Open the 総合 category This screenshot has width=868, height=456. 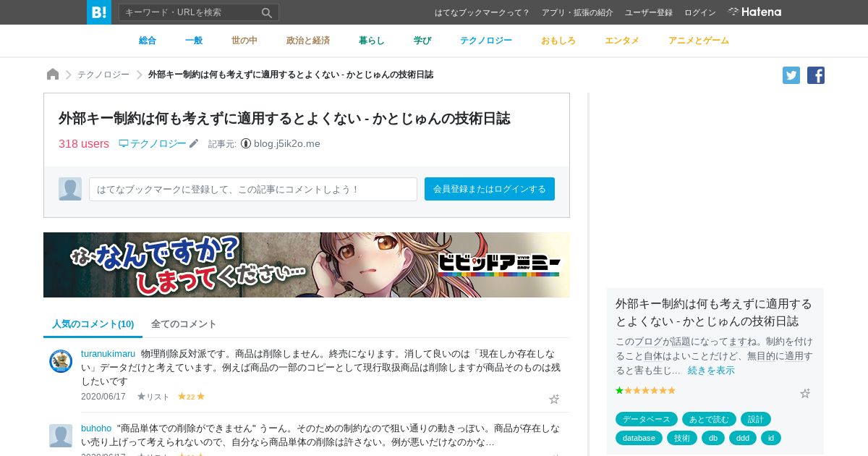[x=148, y=41]
